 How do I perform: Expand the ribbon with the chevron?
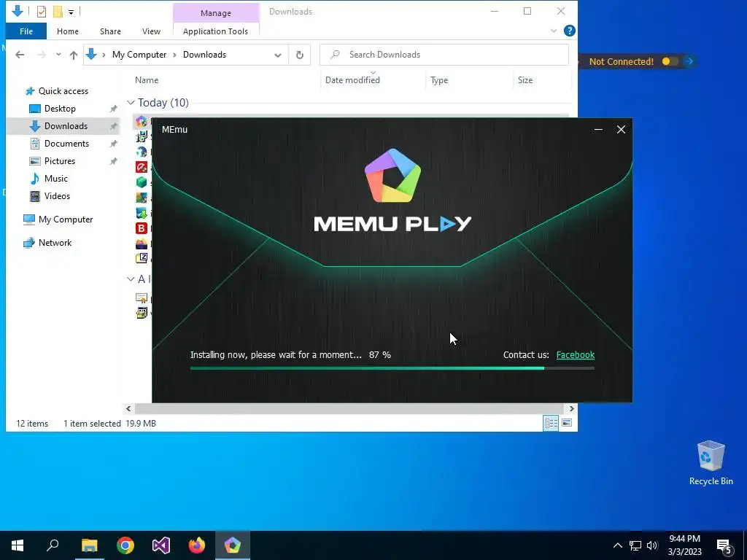click(554, 31)
